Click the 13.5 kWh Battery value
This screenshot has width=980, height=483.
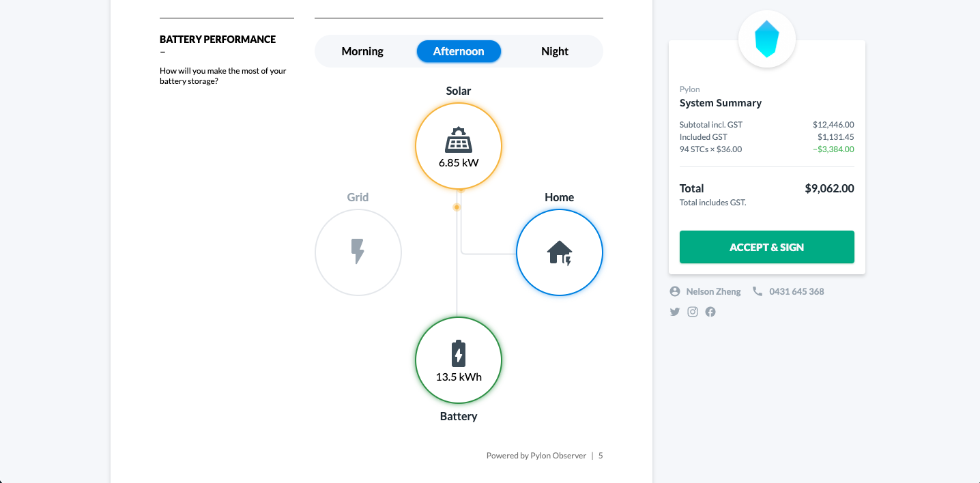(x=459, y=377)
